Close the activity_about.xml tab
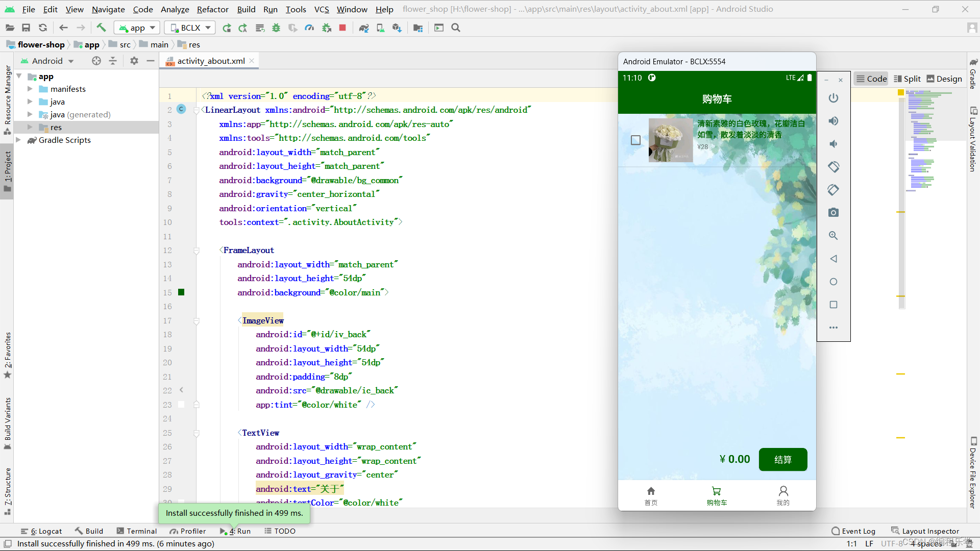The height and width of the screenshot is (551, 980). pyautogui.click(x=252, y=61)
